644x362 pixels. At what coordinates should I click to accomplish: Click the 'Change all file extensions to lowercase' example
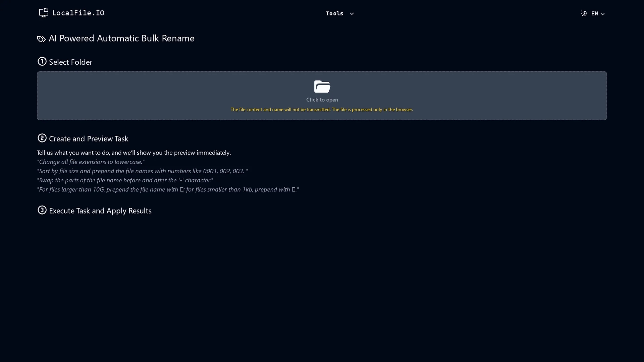pos(91,162)
